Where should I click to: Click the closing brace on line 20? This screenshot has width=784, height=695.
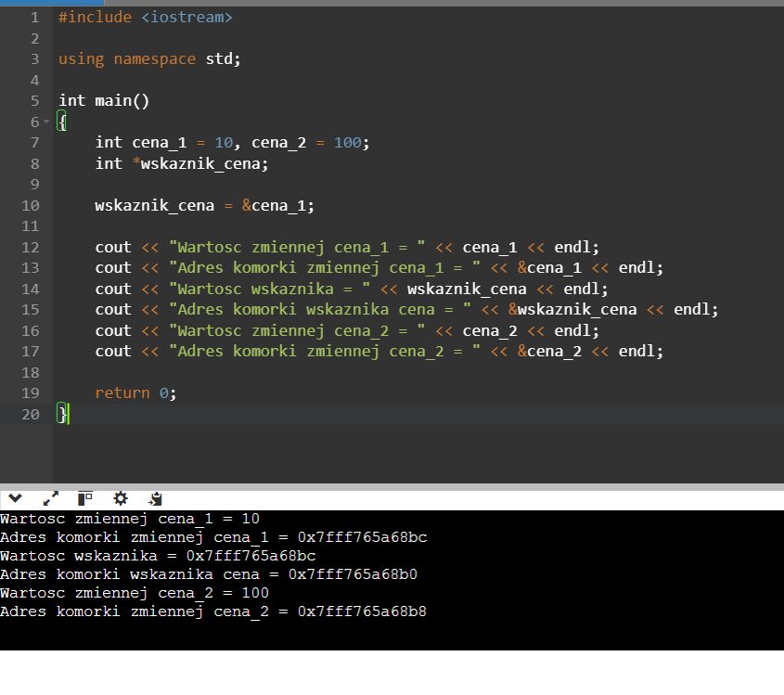62,414
